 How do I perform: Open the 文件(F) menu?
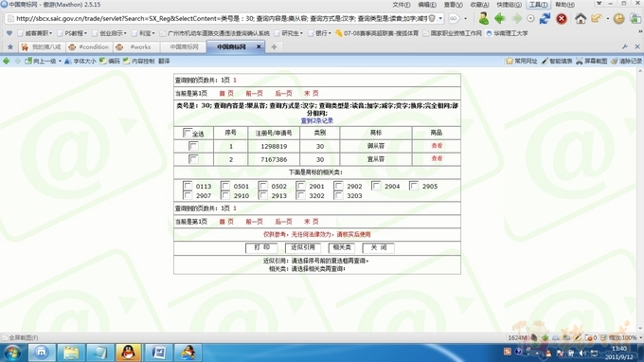pyautogui.click(x=402, y=5)
